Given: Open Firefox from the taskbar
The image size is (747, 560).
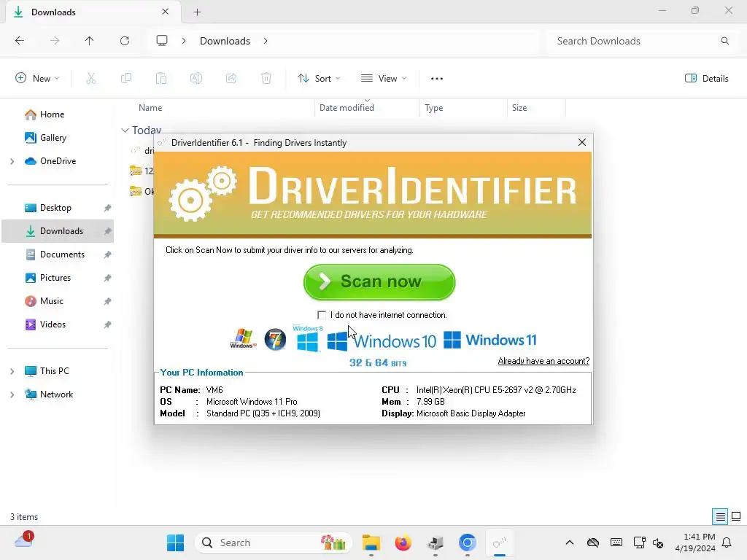Looking at the screenshot, I should [403, 542].
